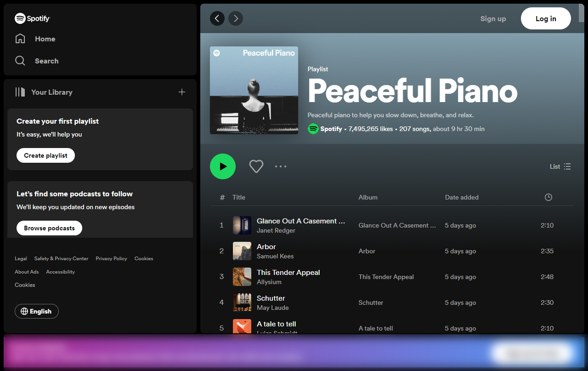
Task: Click the Browse podcasts button
Action: (x=49, y=228)
